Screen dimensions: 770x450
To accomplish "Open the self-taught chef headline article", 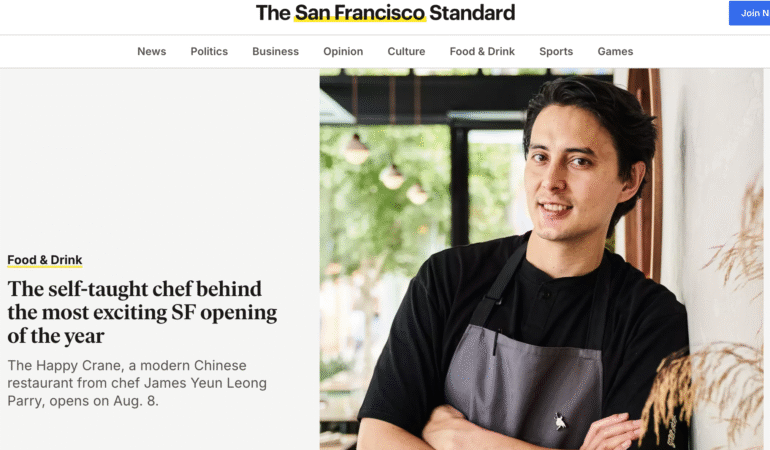I will pyautogui.click(x=142, y=312).
